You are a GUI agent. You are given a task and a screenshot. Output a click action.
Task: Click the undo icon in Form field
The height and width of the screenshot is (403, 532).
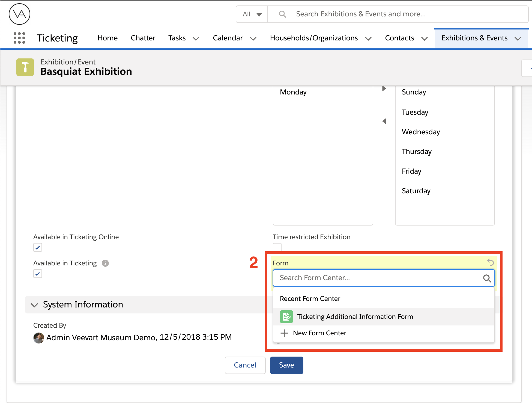(x=490, y=262)
